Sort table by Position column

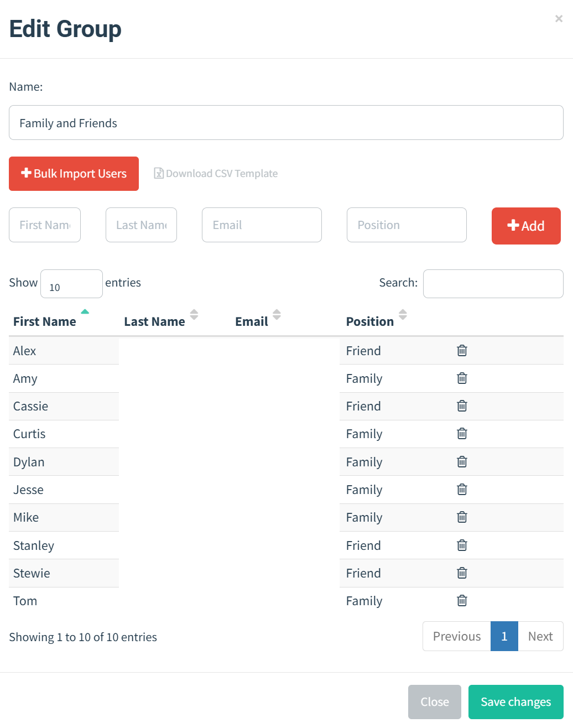pyautogui.click(x=370, y=321)
